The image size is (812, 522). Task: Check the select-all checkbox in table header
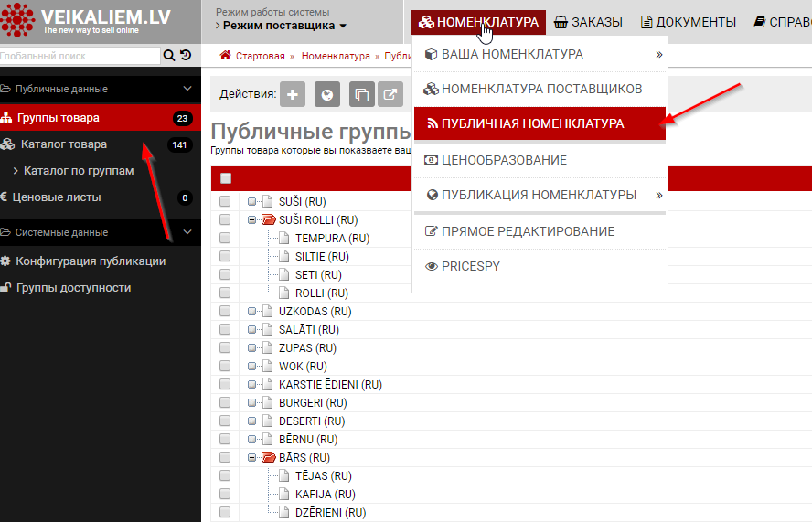[226, 179]
